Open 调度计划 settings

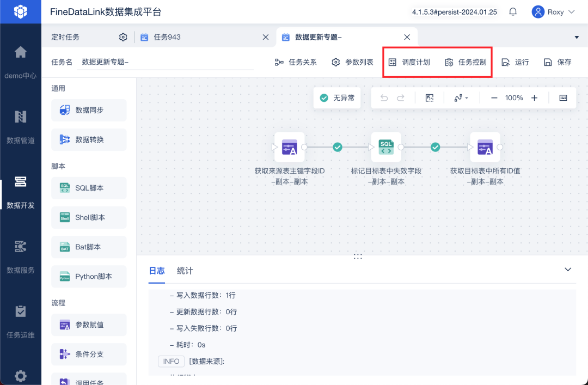click(x=409, y=62)
